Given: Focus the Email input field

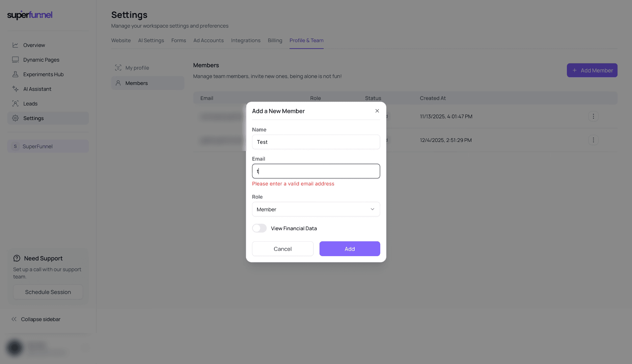Looking at the screenshot, I should click(x=316, y=171).
